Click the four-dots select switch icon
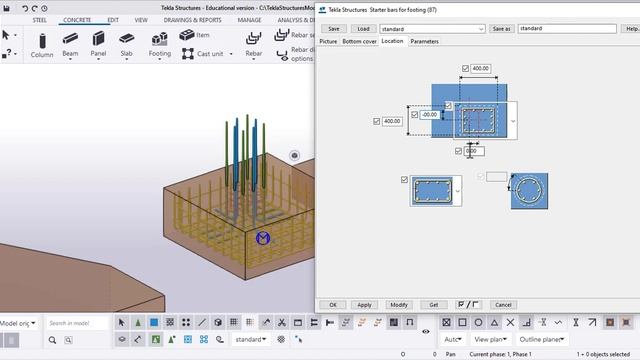 [x=186, y=323]
